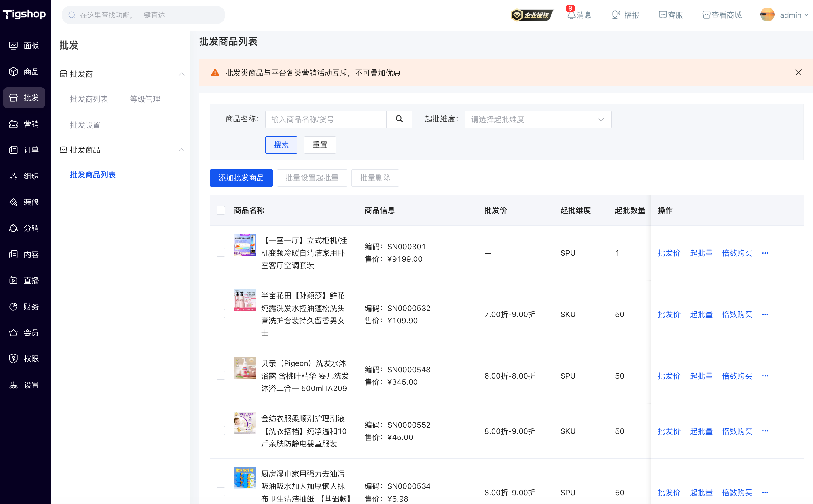
Task: Open the 播报 broadcast icon
Action: [x=625, y=15]
